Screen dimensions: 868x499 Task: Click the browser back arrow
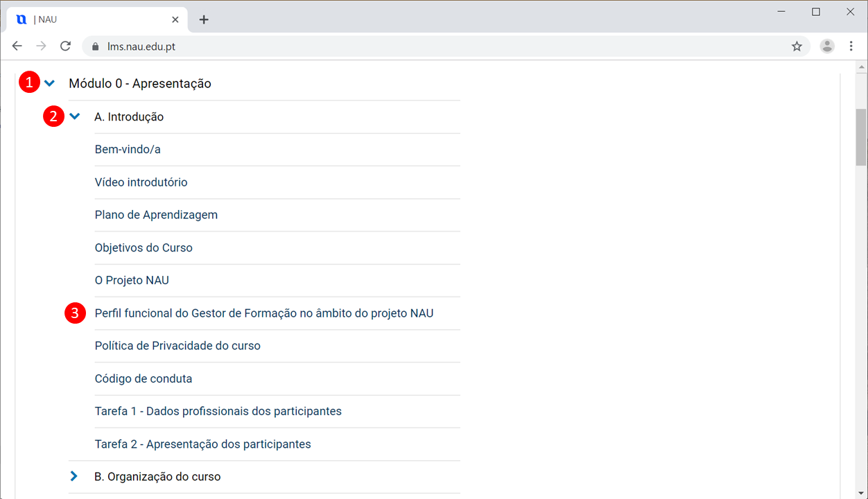point(17,46)
